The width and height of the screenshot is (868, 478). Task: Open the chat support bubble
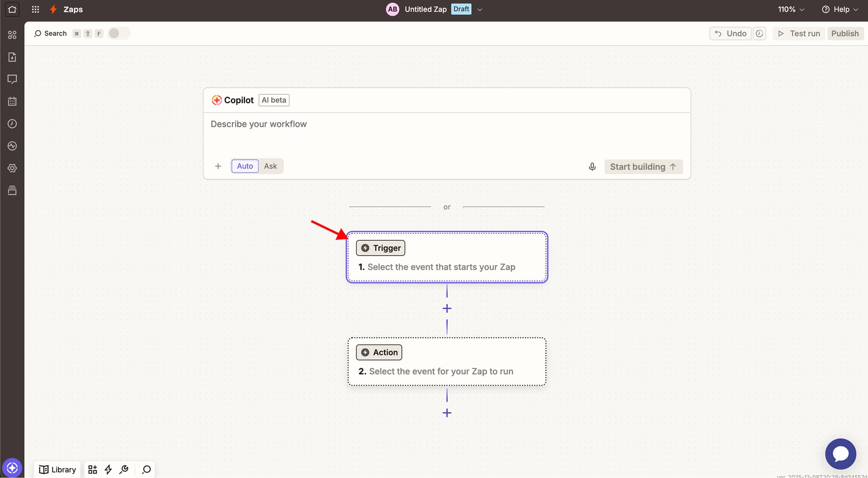(x=840, y=454)
